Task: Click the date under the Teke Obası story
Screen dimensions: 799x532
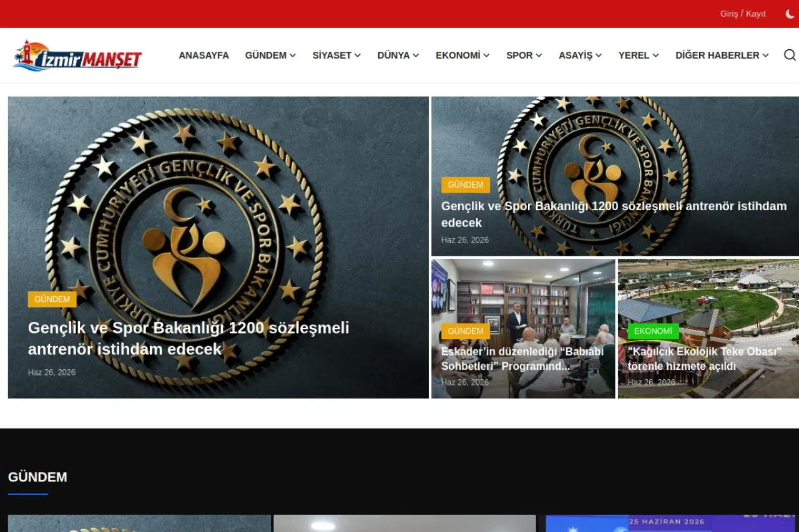Action: pos(652,382)
